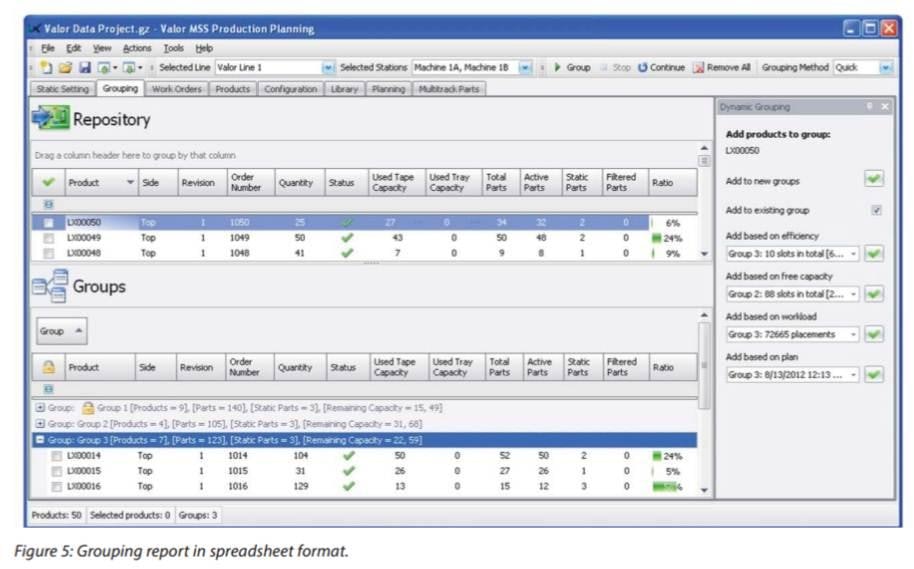914x569 pixels.
Task: Click the Groups tree icon
Action: [x=50, y=286]
